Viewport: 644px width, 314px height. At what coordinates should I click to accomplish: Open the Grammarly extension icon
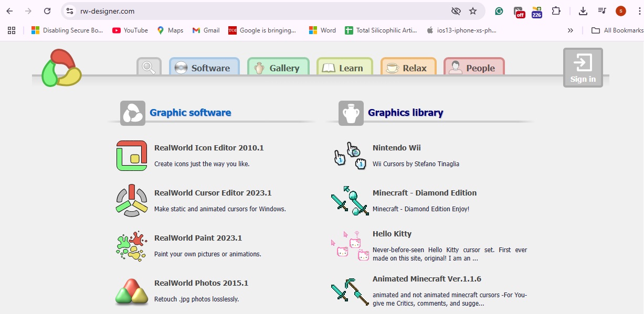500,11
